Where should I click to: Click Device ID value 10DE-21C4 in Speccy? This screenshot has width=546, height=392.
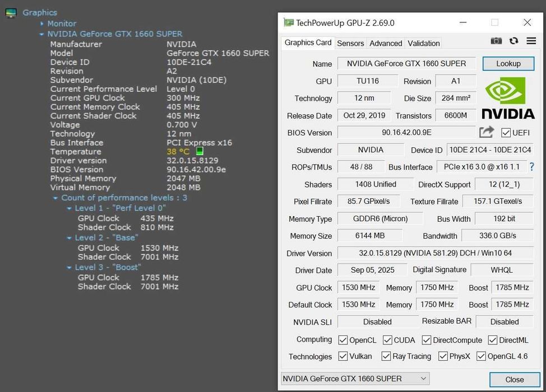(189, 62)
